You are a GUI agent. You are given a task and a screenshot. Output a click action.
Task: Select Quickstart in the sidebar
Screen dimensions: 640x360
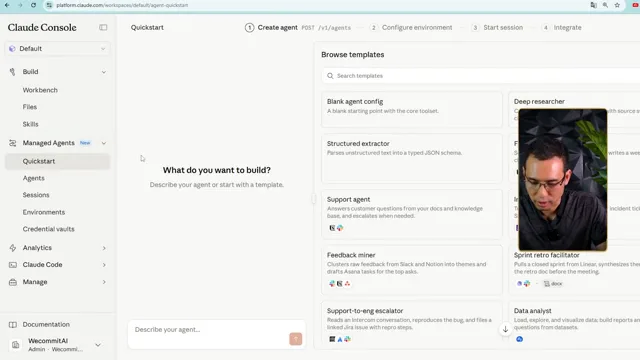(57, 161)
